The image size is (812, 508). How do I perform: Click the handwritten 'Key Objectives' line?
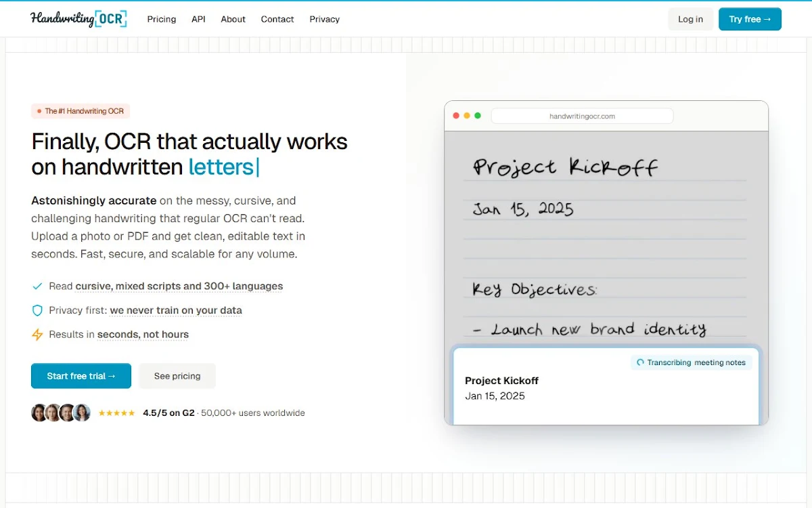click(535, 289)
